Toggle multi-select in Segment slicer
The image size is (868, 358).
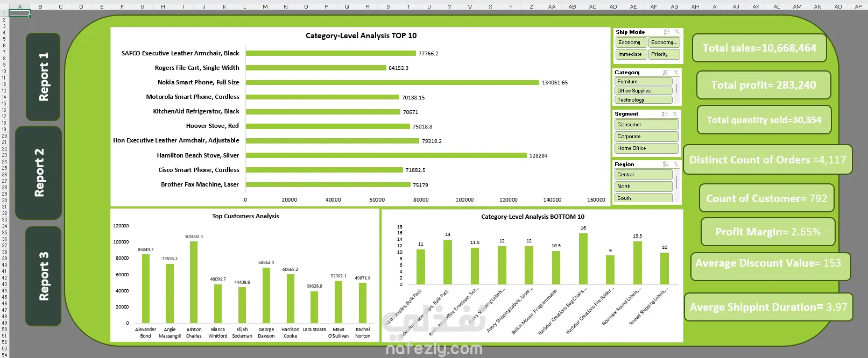click(x=665, y=114)
